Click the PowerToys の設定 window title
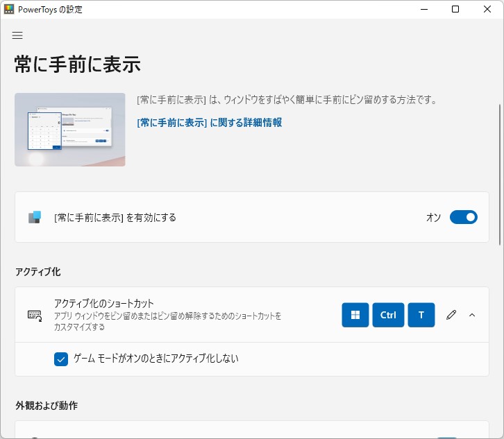This screenshot has height=439, width=504. tap(50, 10)
